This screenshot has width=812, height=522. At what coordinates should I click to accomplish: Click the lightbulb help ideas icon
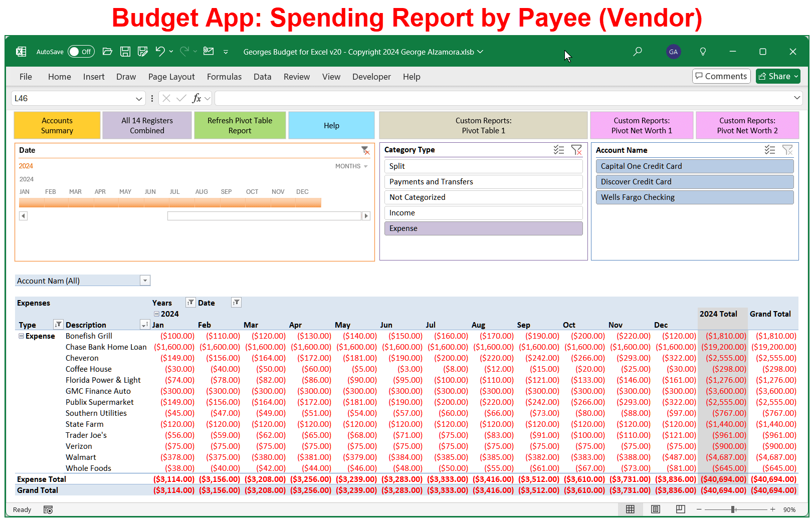pyautogui.click(x=703, y=52)
